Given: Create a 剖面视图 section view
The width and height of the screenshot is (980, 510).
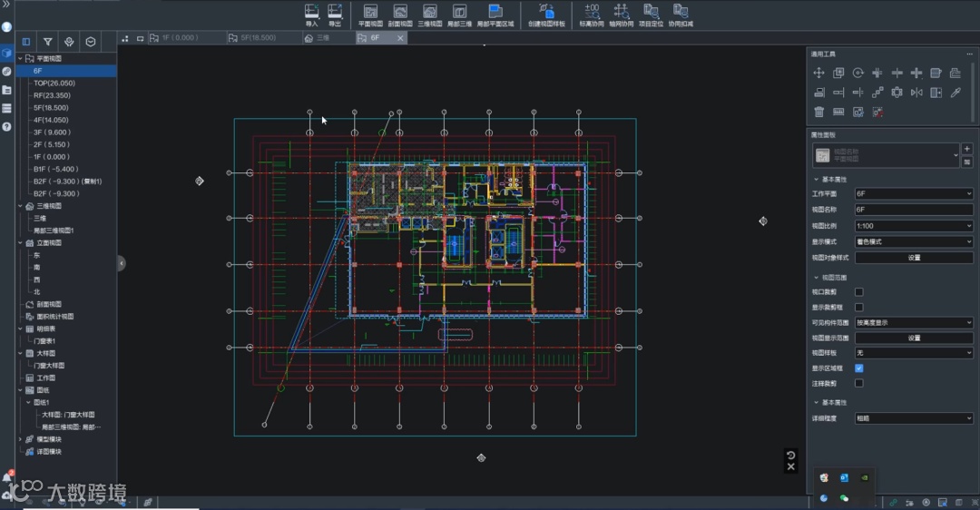Looking at the screenshot, I should (x=400, y=14).
